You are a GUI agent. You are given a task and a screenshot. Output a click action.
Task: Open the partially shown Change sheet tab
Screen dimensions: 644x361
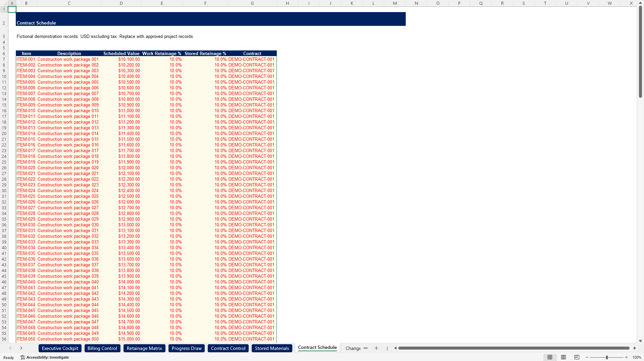[353, 348]
